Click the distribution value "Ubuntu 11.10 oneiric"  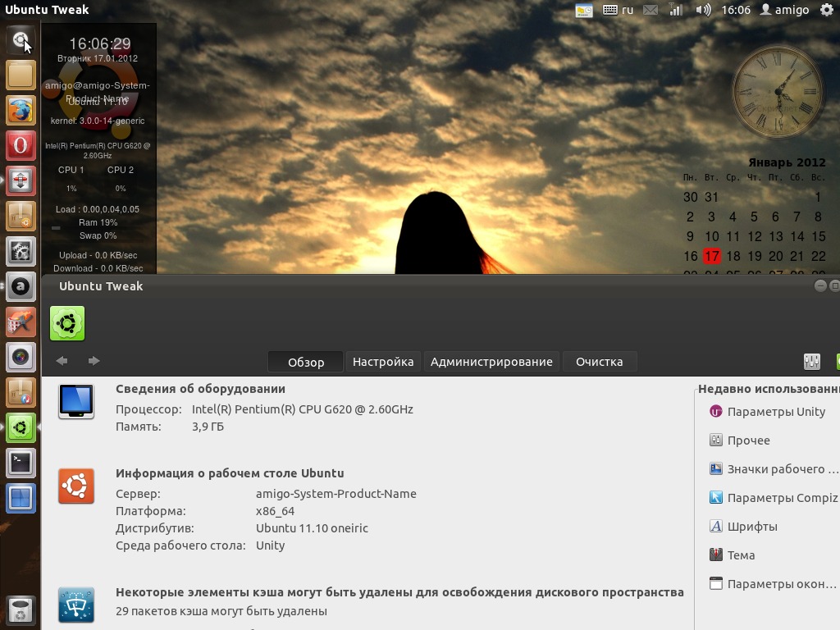(x=312, y=528)
